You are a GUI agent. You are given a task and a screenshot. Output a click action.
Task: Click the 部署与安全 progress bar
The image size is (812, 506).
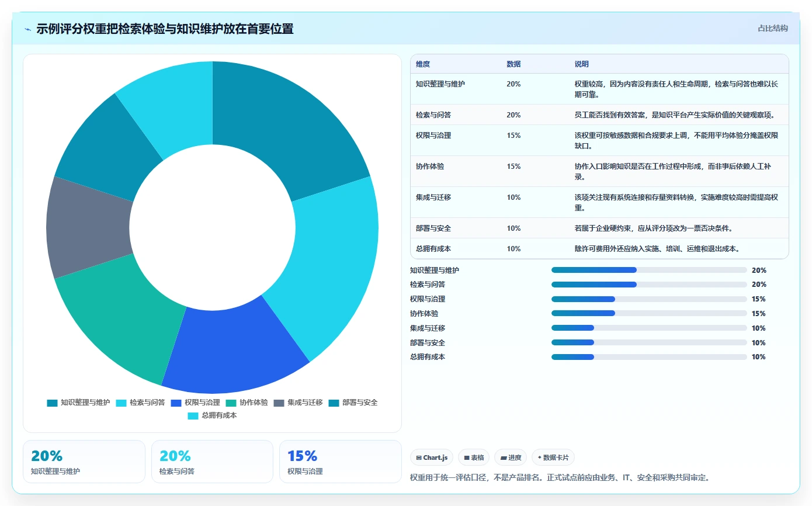click(x=649, y=342)
